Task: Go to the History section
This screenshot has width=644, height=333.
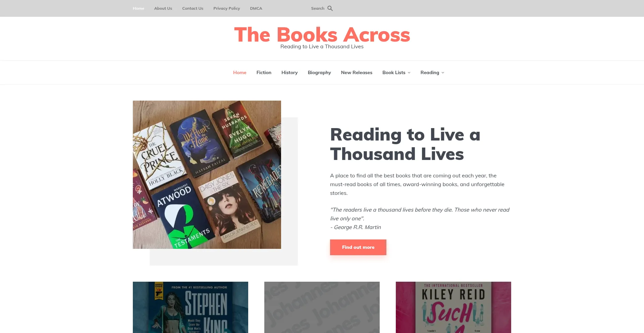Action: [289, 72]
